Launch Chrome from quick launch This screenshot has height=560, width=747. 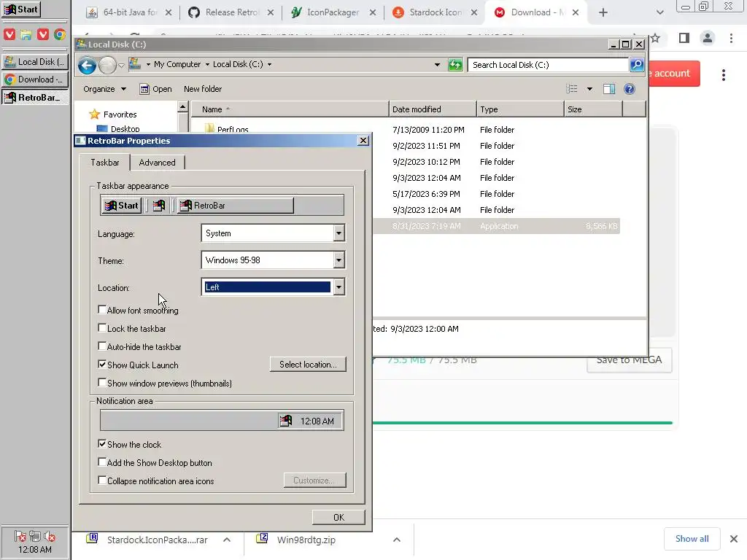tap(60, 34)
